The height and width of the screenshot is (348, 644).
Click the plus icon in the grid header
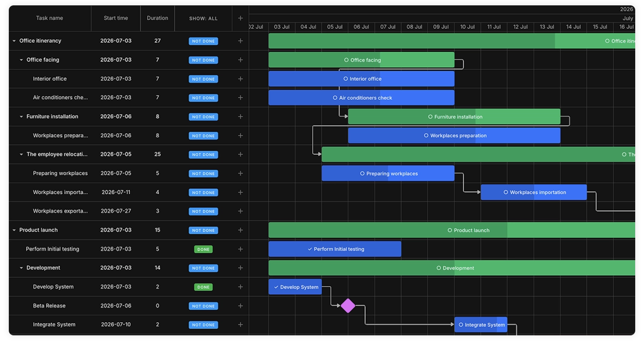pyautogui.click(x=240, y=18)
